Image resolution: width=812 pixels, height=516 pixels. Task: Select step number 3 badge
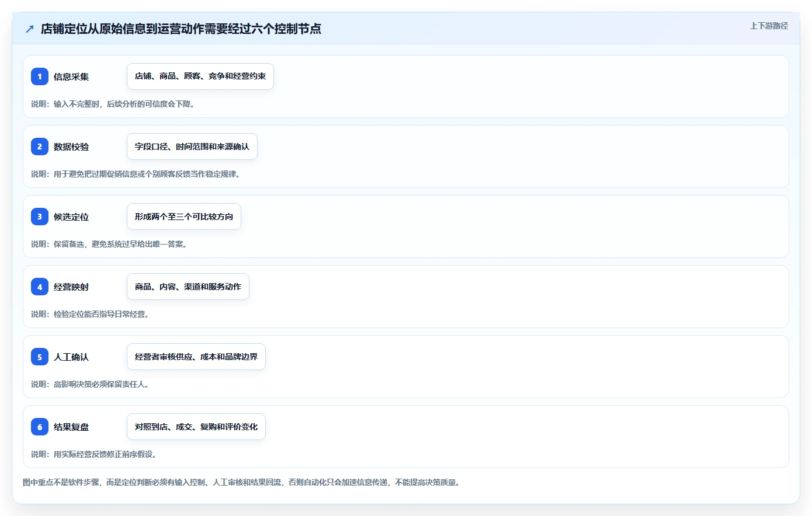40,217
